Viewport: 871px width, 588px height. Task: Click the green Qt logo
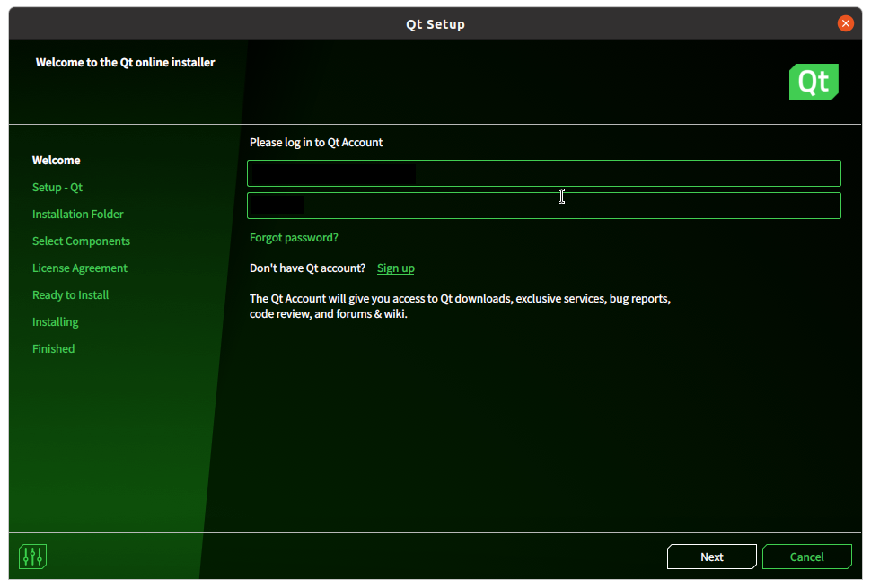click(x=814, y=82)
